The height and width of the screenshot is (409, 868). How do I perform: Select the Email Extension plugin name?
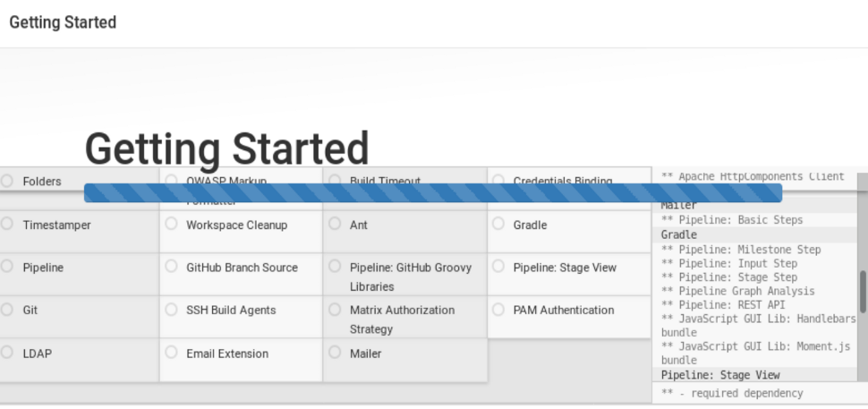[227, 354]
